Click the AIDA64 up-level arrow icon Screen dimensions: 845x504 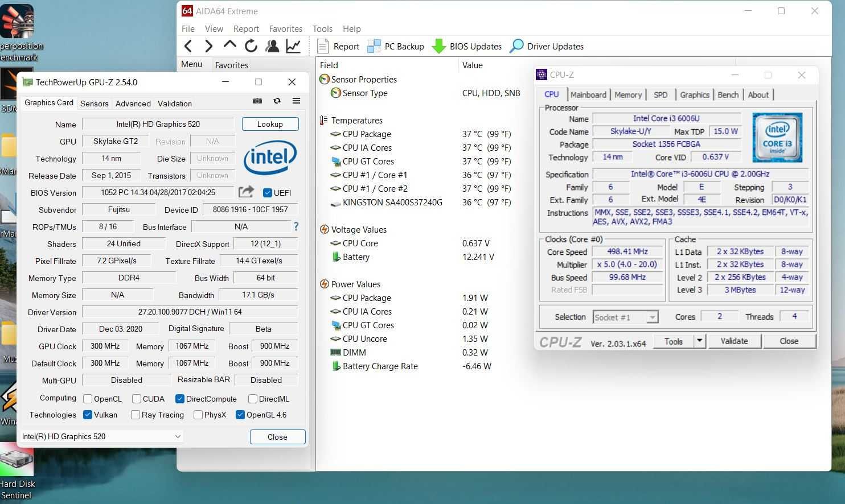230,46
